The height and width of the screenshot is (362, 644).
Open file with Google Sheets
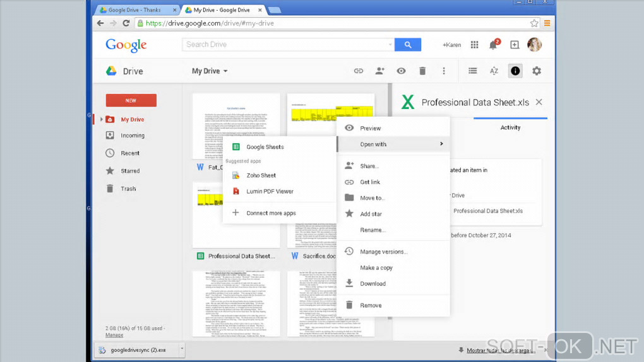point(279,147)
